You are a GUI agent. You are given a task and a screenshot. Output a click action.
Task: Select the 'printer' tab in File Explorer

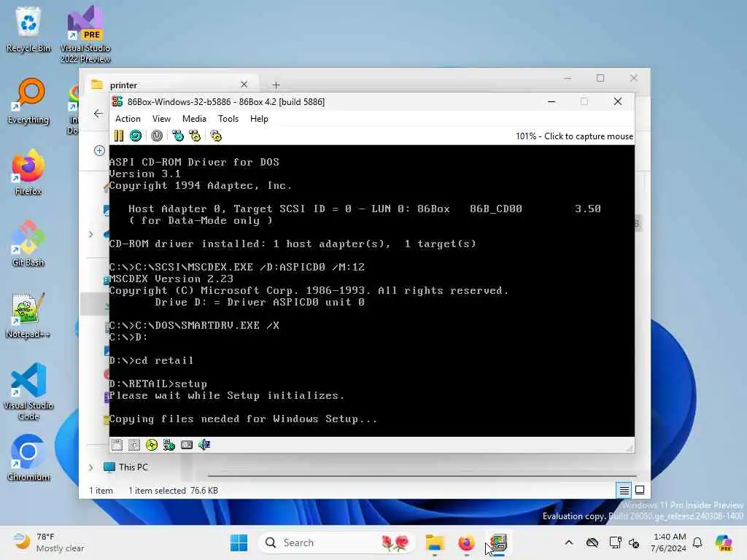[171, 85]
